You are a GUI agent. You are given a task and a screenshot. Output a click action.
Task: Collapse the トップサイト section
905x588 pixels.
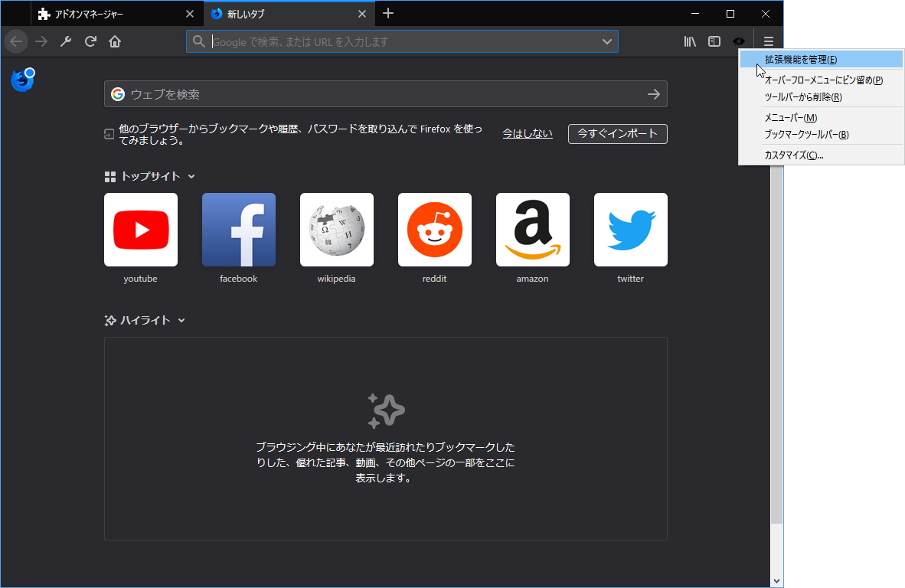tap(191, 176)
